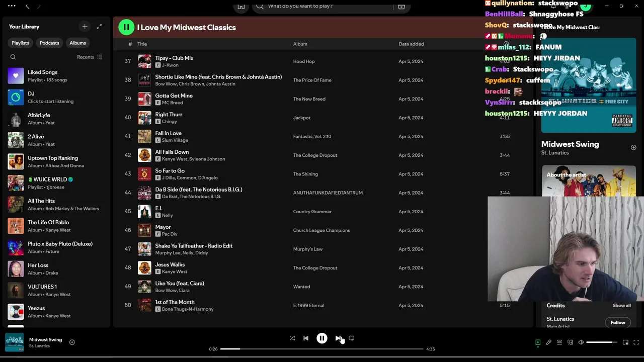Screen dimensions: 644x362
Task: Pause playback in the bottom player bar
Action: 322,338
